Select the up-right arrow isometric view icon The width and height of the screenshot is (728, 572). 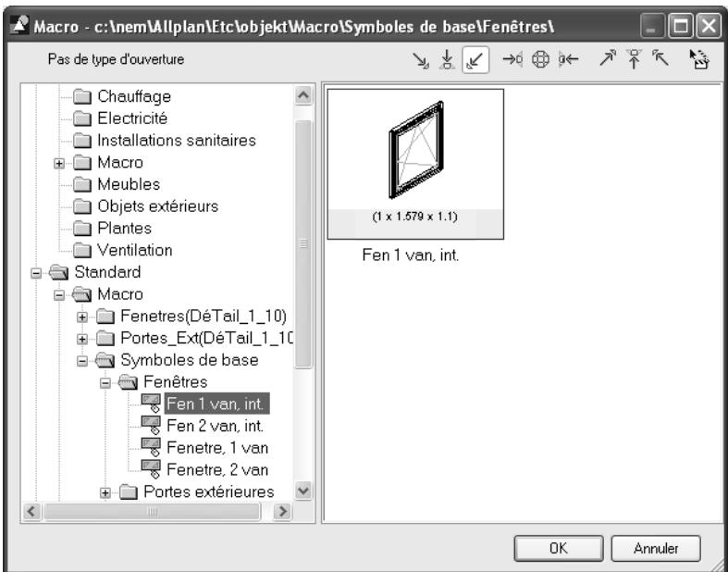point(608,58)
